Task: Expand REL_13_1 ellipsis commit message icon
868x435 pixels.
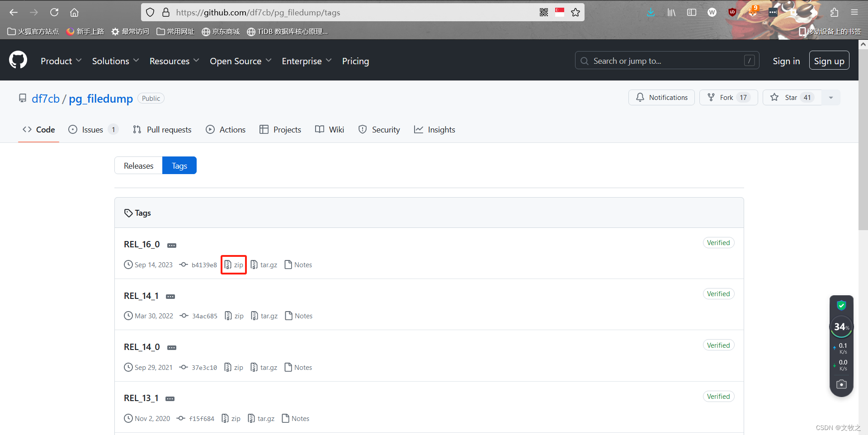Action: click(x=170, y=399)
